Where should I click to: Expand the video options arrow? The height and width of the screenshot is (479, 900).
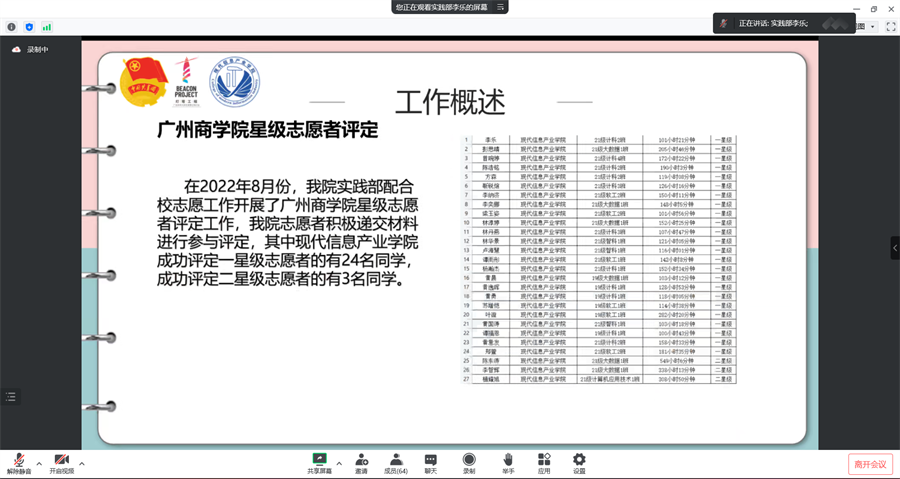tap(82, 464)
